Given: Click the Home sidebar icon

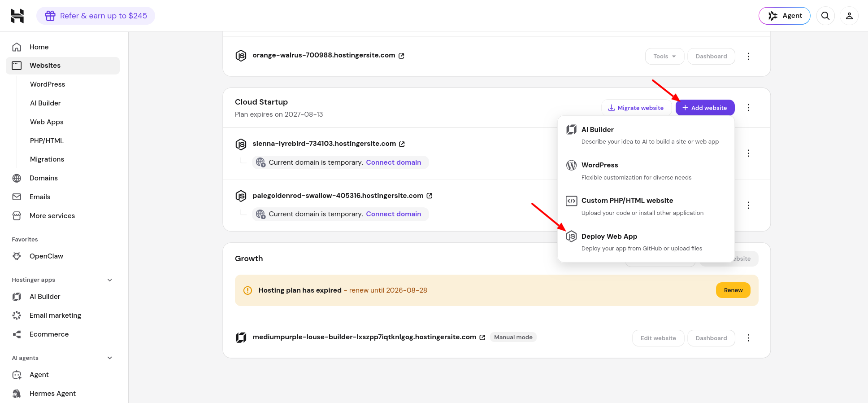Looking at the screenshot, I should [17, 47].
